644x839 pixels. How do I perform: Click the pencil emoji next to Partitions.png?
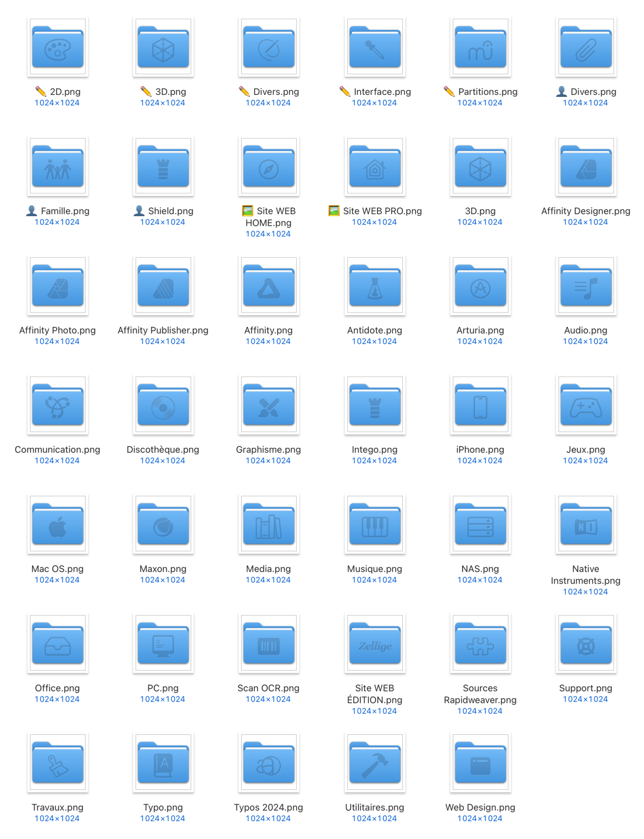pos(449,91)
